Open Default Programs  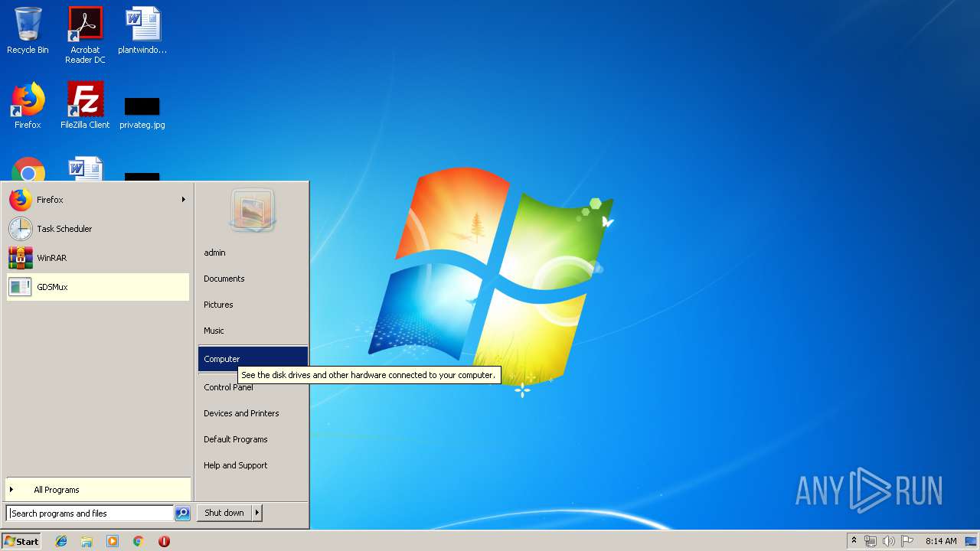click(253, 439)
